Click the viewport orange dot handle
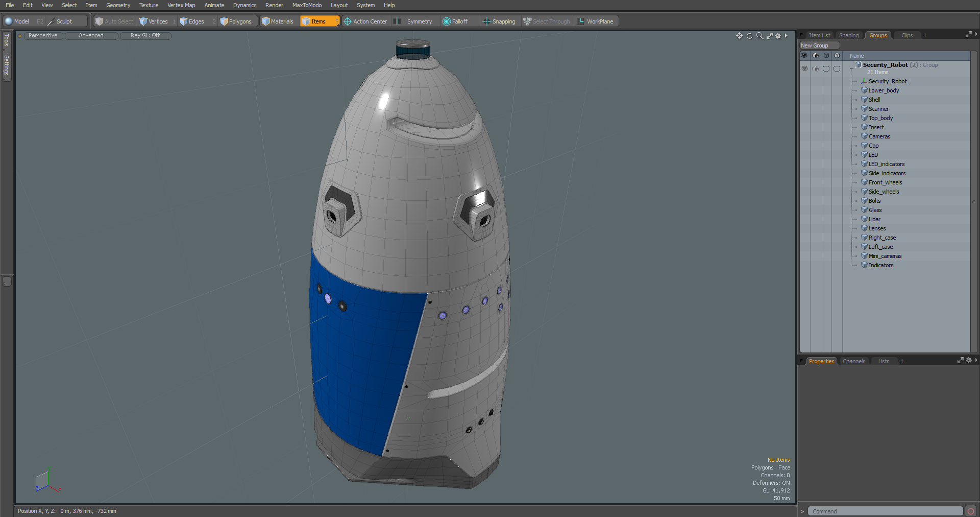Screen dimensions: 980x517 [19, 36]
